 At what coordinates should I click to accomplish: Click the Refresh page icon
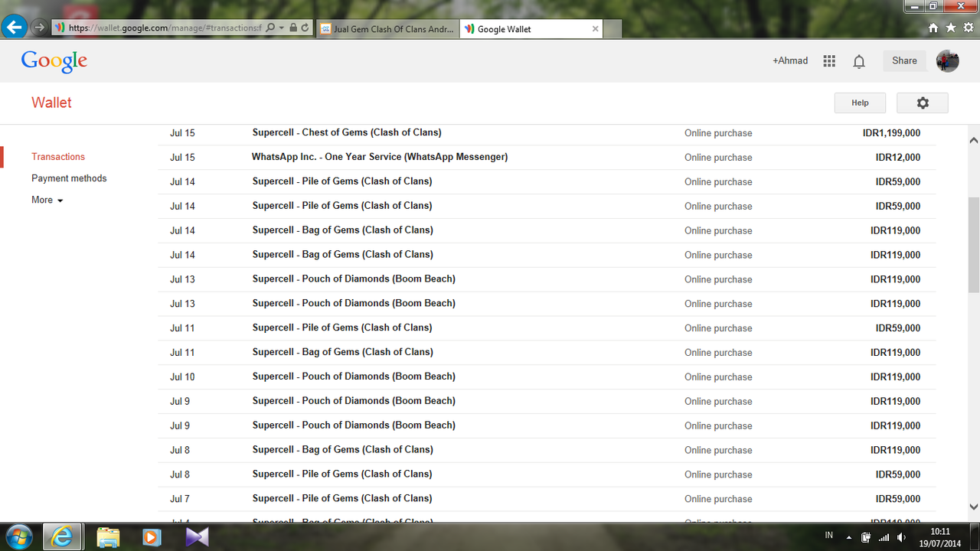305,28
